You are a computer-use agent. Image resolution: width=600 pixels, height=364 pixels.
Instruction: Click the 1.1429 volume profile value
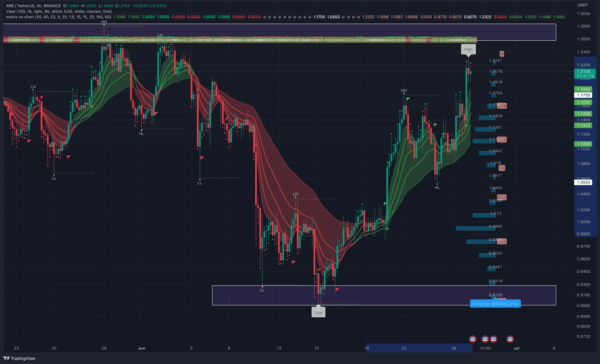tap(495, 116)
